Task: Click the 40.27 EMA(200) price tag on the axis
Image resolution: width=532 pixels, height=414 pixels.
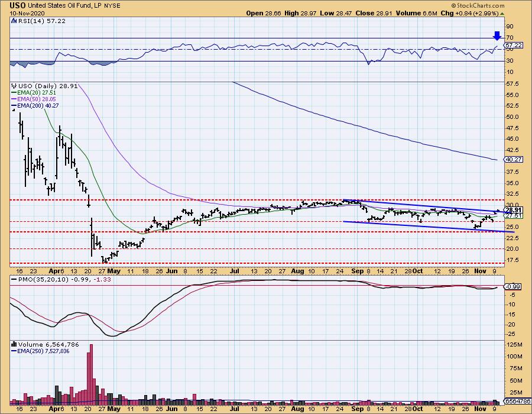Action: (514, 160)
